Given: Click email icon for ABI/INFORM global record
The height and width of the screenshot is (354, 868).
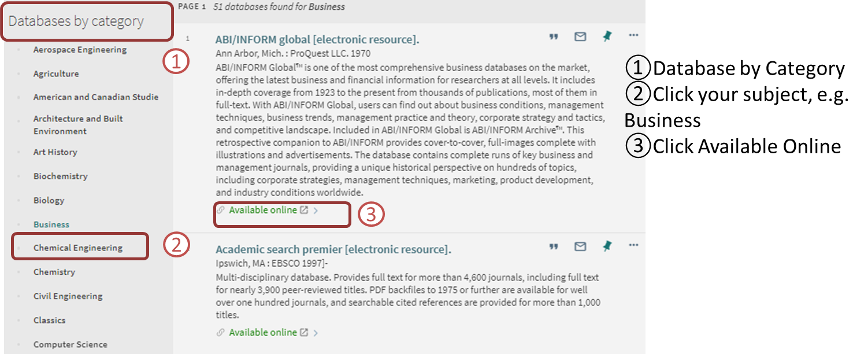Looking at the screenshot, I should [580, 37].
